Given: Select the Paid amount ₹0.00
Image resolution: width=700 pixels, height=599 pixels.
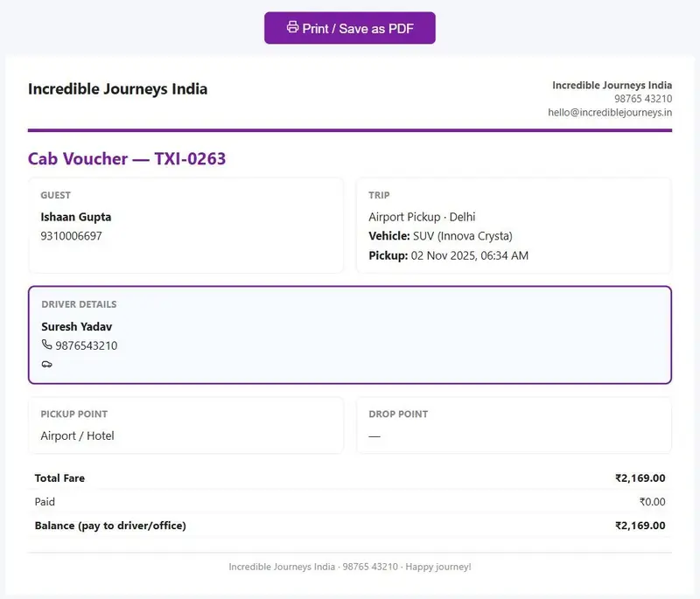Looking at the screenshot, I should (652, 502).
